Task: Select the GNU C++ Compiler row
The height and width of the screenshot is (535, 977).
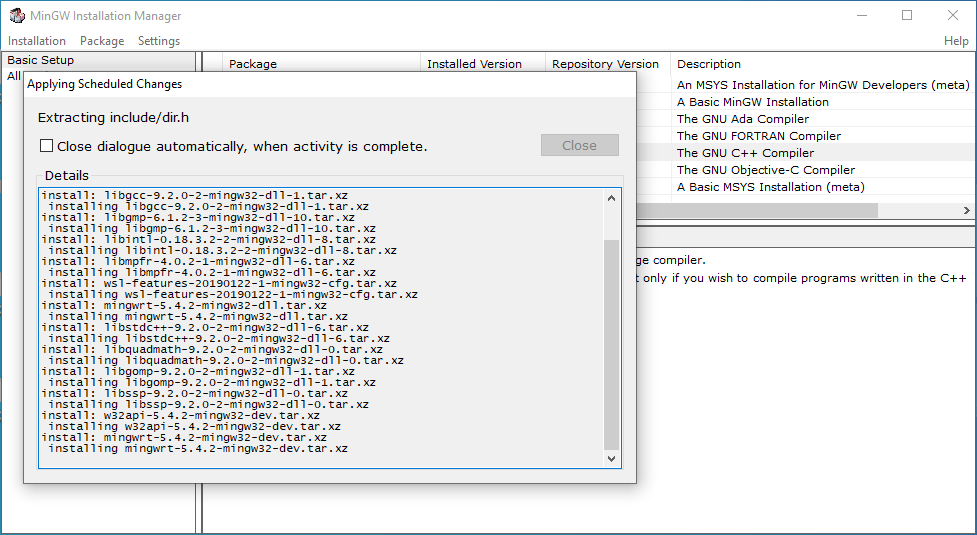Action: pos(745,153)
